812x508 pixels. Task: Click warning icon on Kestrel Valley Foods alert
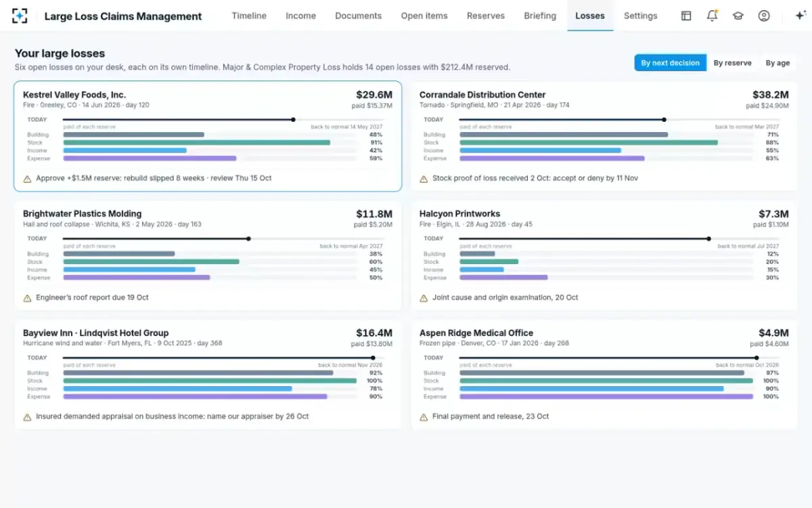pyautogui.click(x=27, y=179)
